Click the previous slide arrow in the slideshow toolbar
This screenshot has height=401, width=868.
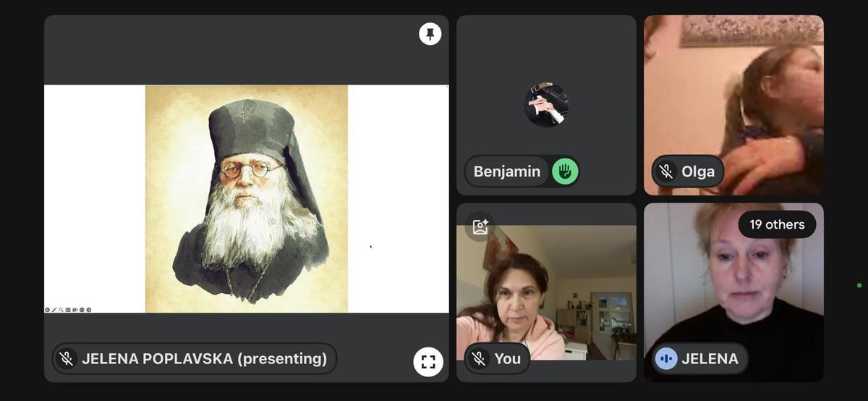tap(48, 310)
